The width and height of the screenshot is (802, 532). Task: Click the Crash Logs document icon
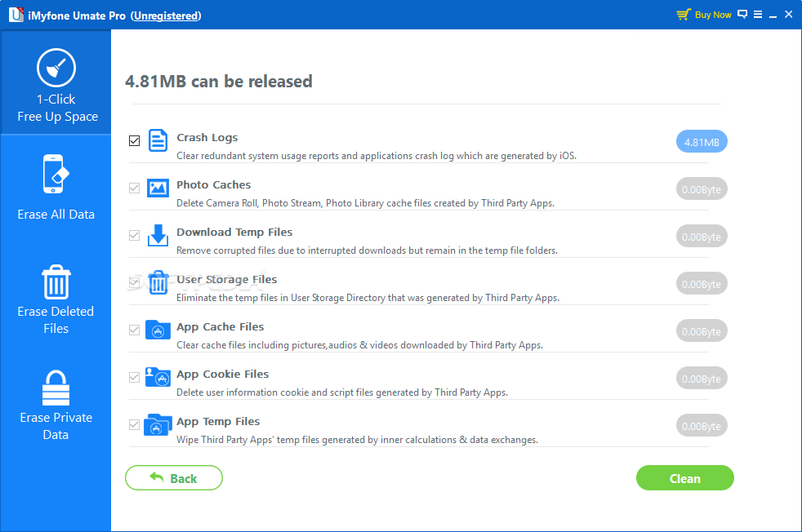158,140
